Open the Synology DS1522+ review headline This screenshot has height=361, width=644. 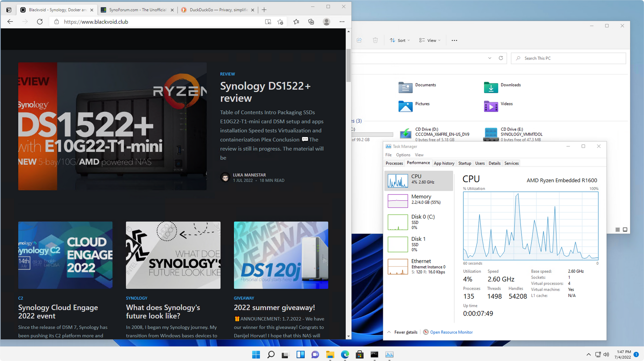265,92
